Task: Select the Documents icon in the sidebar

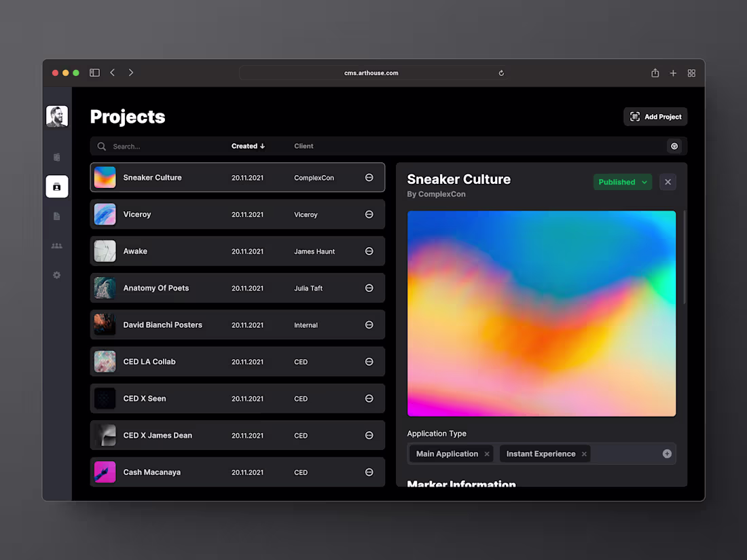Action: (57, 216)
